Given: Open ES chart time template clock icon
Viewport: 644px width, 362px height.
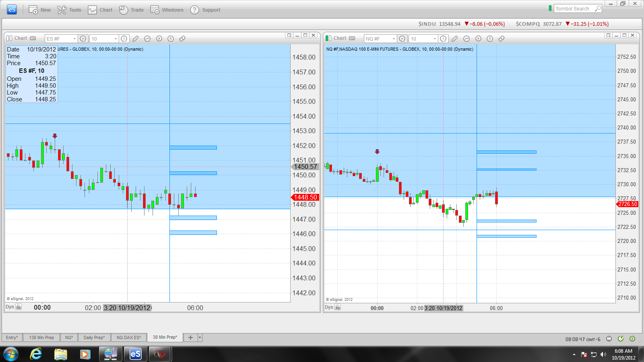Looking at the screenshot, I should (124, 39).
